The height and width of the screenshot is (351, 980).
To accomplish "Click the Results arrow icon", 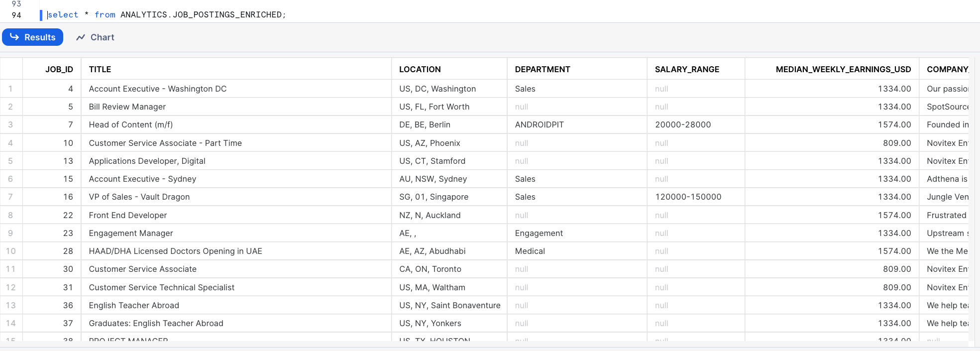I will tap(14, 37).
